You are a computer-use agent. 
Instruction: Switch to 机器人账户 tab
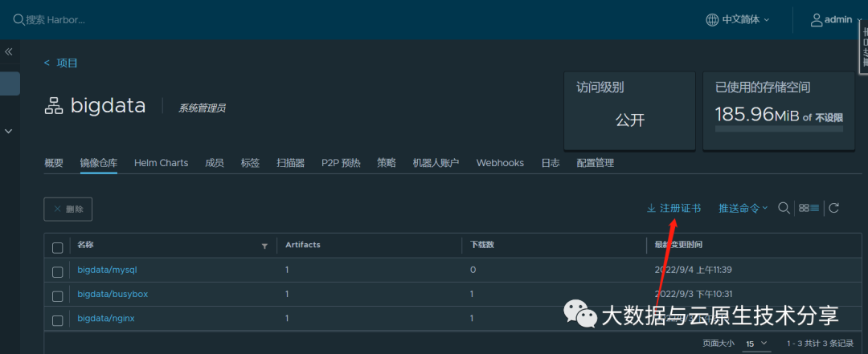pyautogui.click(x=436, y=163)
